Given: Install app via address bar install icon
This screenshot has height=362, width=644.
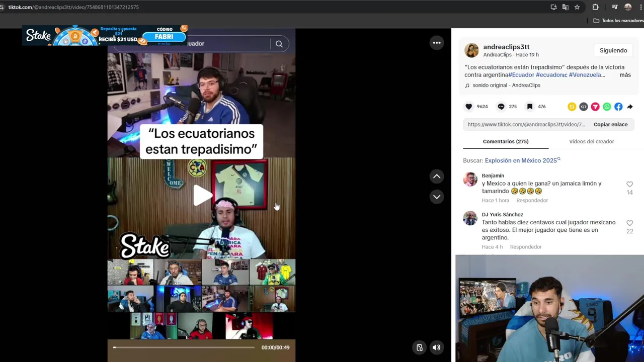Looking at the screenshot, I should click(x=553, y=7).
